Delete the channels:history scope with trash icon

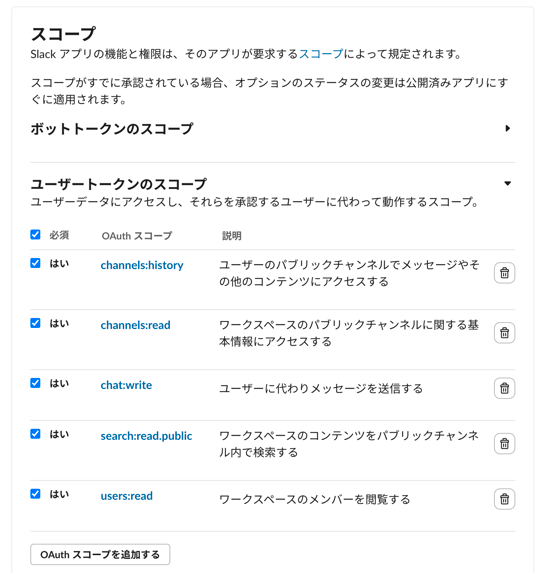[505, 273]
